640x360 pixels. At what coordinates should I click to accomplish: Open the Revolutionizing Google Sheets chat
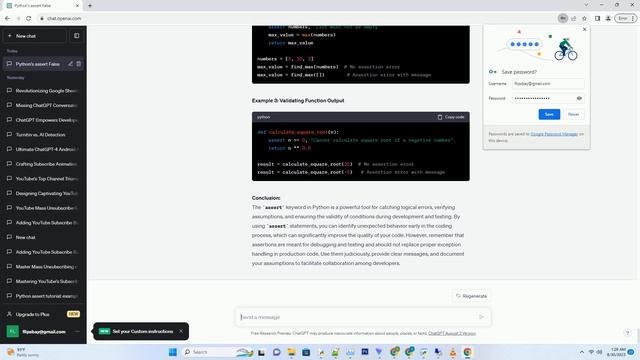[x=43, y=91]
